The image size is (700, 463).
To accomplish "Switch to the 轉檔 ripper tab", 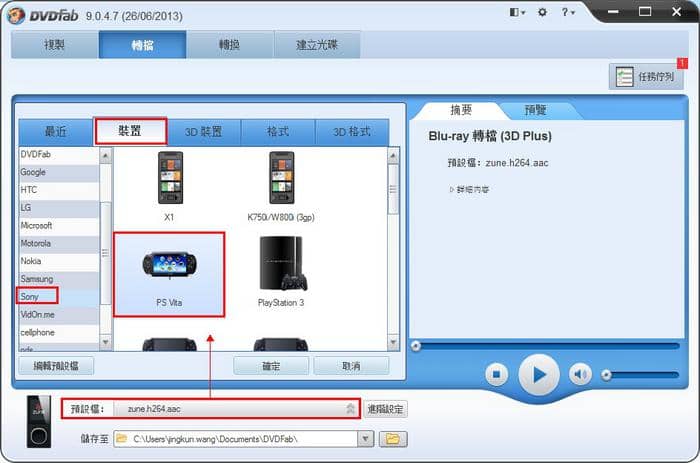I will (142, 45).
